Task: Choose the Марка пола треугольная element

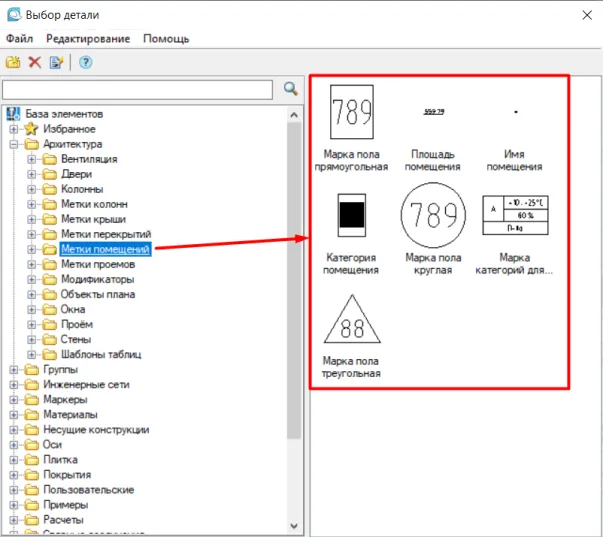Action: click(351, 320)
